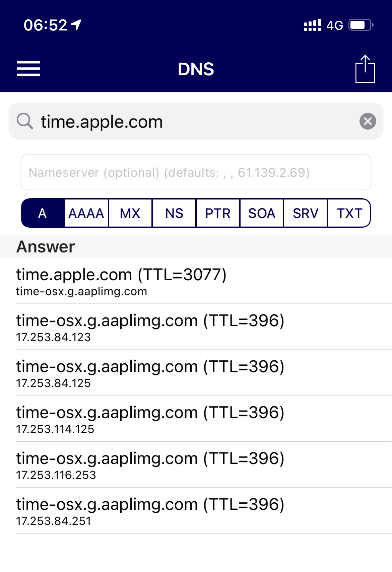Viewport: 392px width, 572px height.
Task: Tap the search magnifier icon
Action: (x=25, y=121)
